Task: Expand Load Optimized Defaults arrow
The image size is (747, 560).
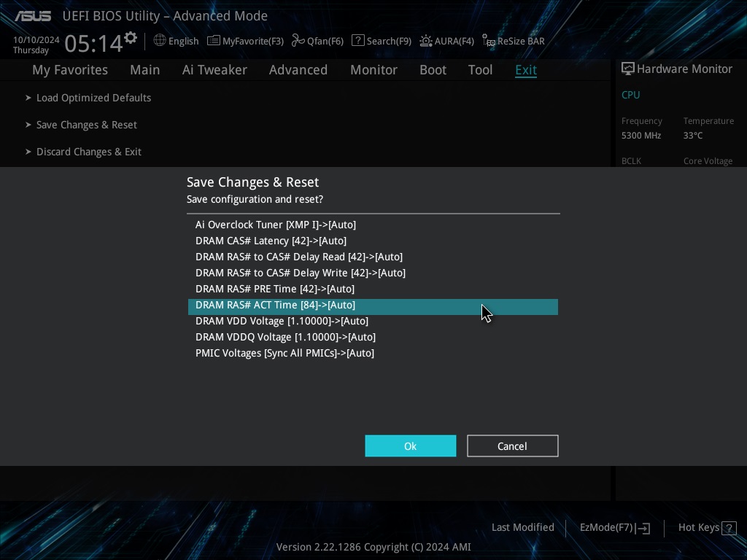Action: point(28,98)
